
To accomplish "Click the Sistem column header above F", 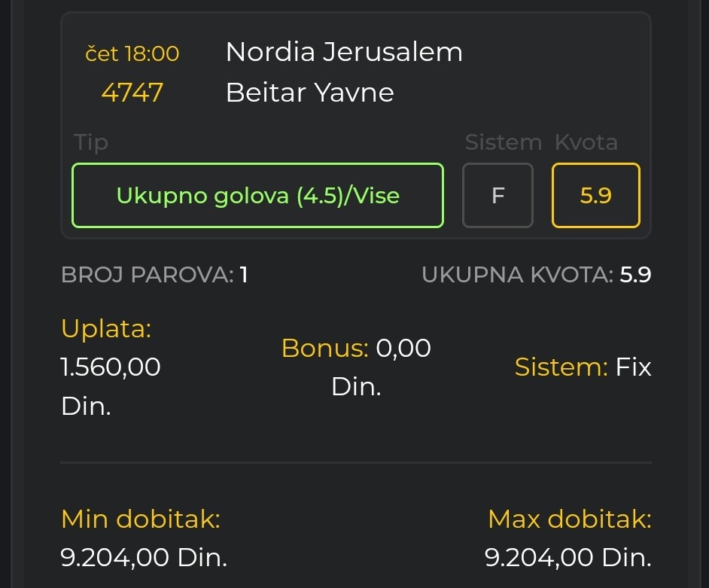I will click(x=503, y=142).
